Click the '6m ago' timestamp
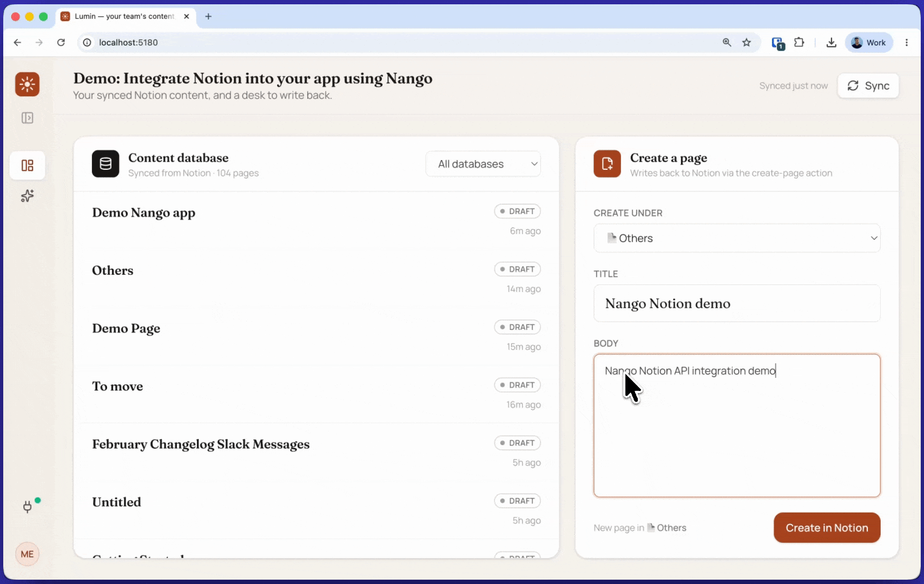The image size is (924, 584). pos(525,231)
